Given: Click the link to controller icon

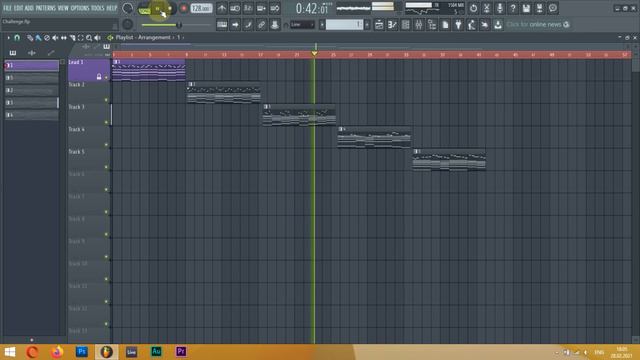Looking at the screenshot, I should click(261, 24).
